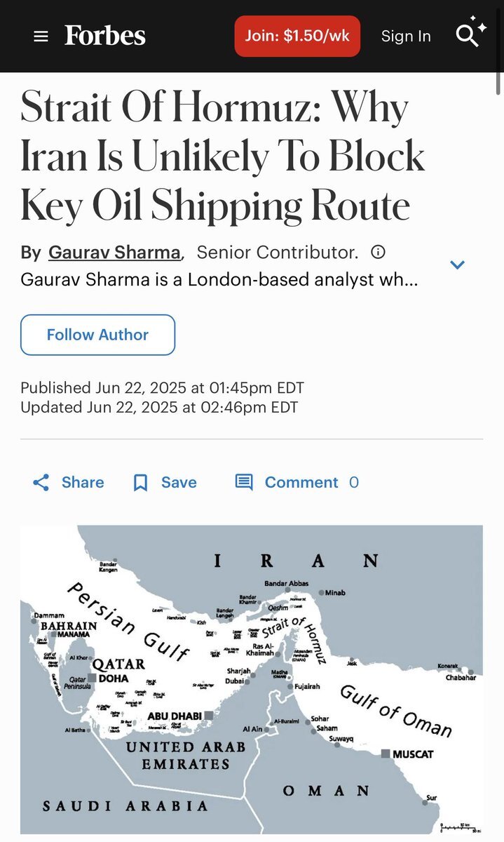View the comment count number 0
The height and width of the screenshot is (842, 504).
click(354, 483)
